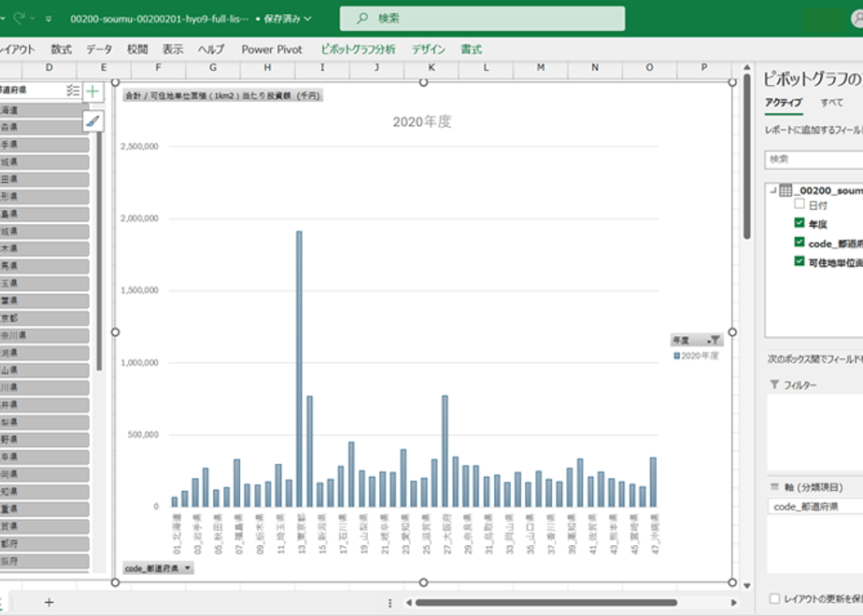Open the 書式 ribbon tab
Image resolution: width=863 pixels, height=616 pixels.
coord(471,49)
